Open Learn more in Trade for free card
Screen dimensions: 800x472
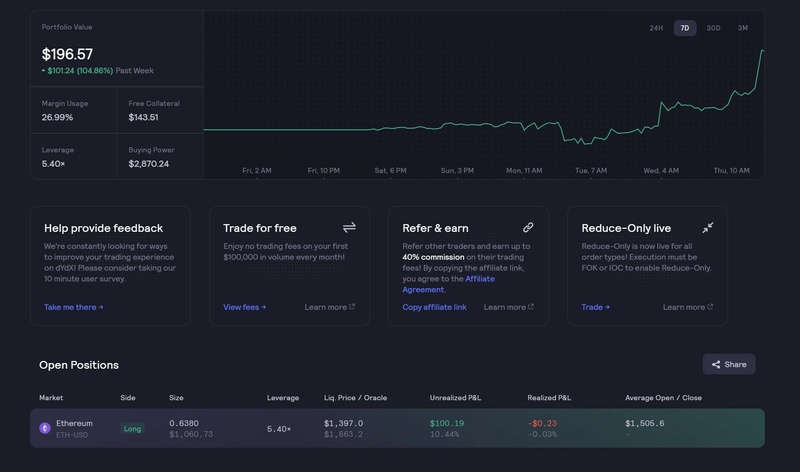click(x=330, y=307)
